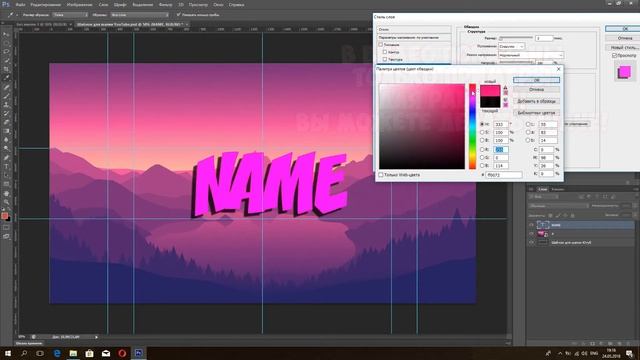Viewport: 640px width, 360px height.
Task: Open the Opera browser from taskbar
Action: (122, 353)
